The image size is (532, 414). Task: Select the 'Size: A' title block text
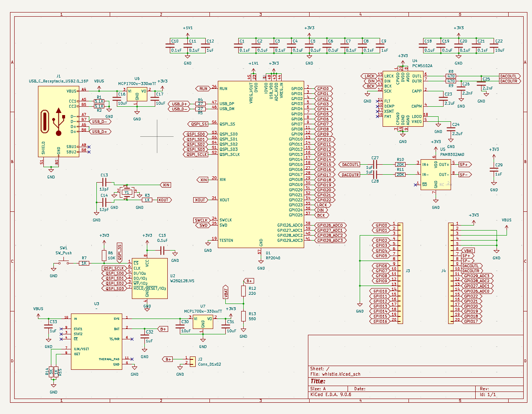coord(318,389)
